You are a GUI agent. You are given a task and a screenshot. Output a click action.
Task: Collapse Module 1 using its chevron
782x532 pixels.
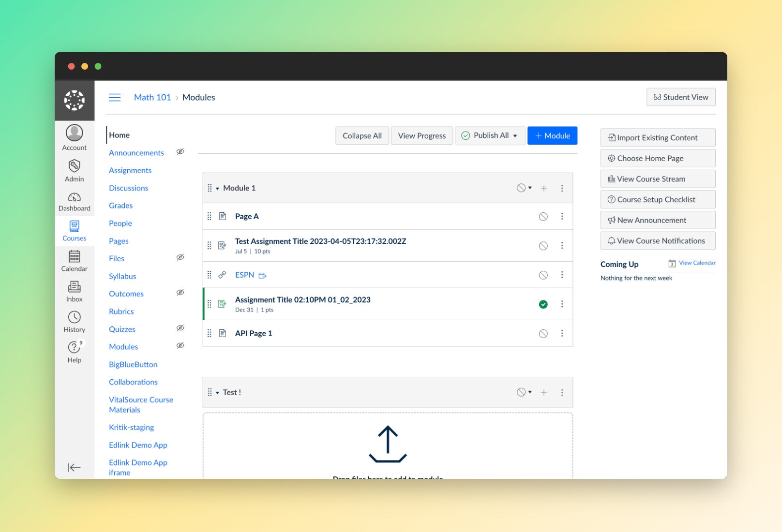[x=217, y=188]
